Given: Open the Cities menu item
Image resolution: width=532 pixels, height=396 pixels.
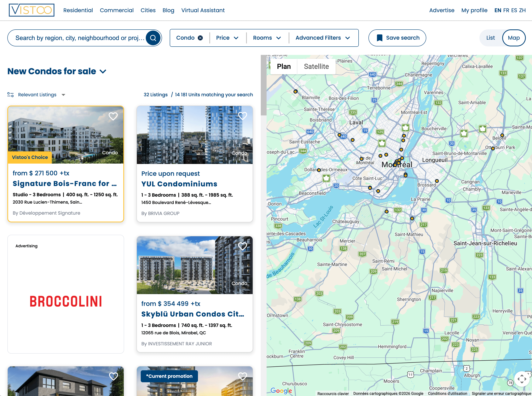Looking at the screenshot, I should pos(148,10).
